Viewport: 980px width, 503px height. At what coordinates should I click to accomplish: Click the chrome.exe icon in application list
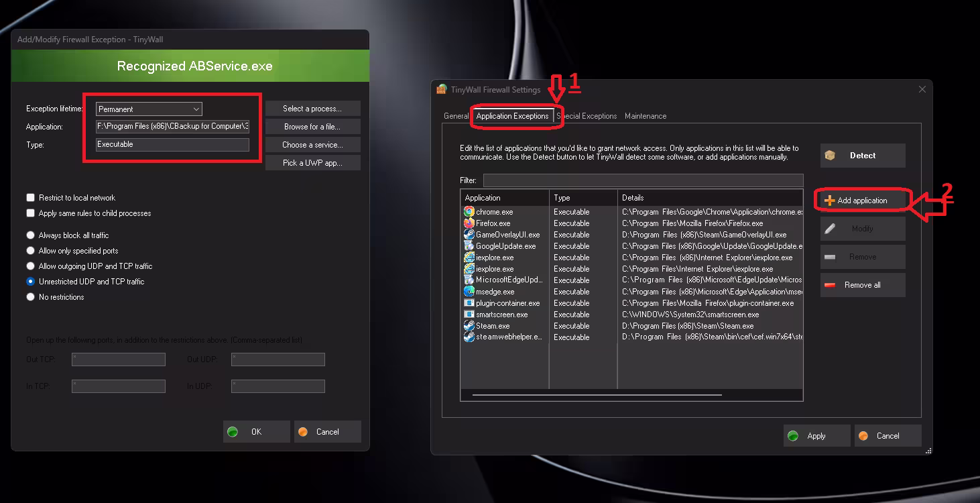[x=469, y=212]
